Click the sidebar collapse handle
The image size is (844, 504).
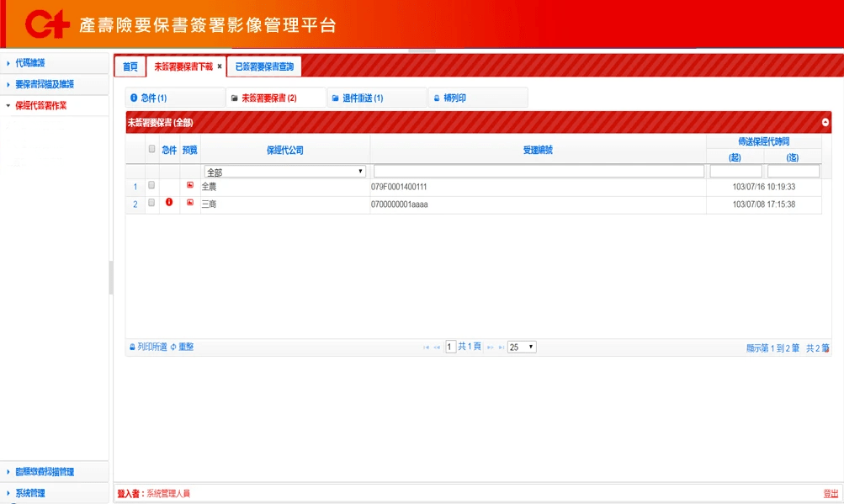point(111,278)
